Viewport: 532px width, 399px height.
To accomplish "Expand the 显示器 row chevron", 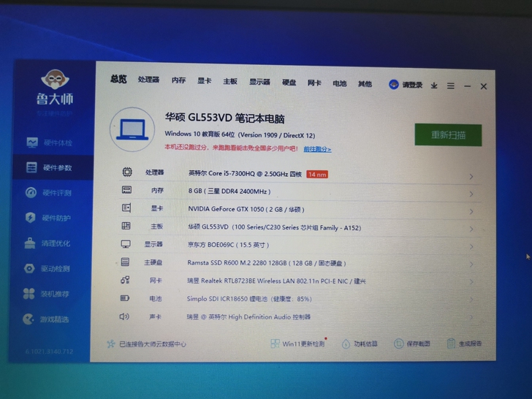I will pos(471,247).
